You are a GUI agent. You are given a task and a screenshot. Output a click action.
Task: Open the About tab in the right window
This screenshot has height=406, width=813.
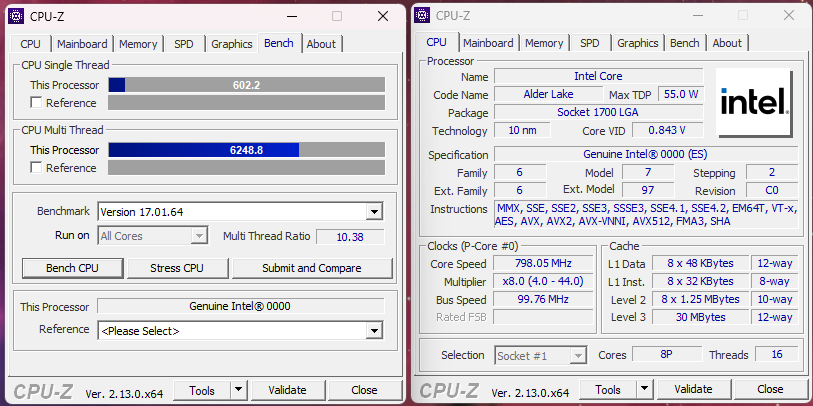727,43
